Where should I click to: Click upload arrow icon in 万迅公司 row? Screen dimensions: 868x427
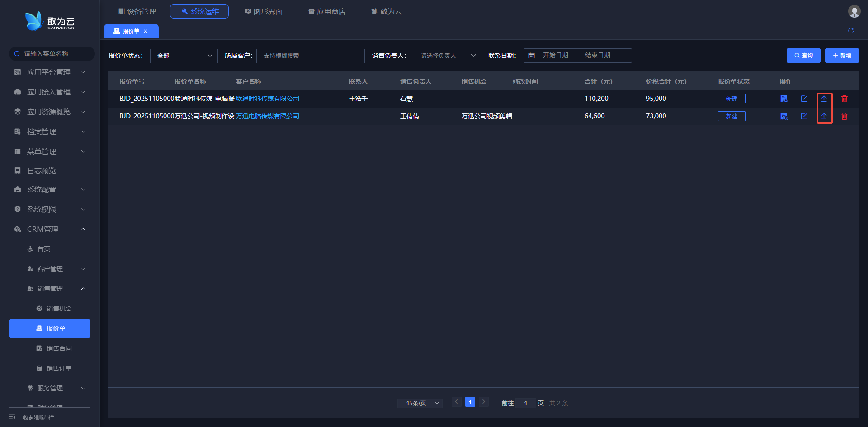click(824, 116)
